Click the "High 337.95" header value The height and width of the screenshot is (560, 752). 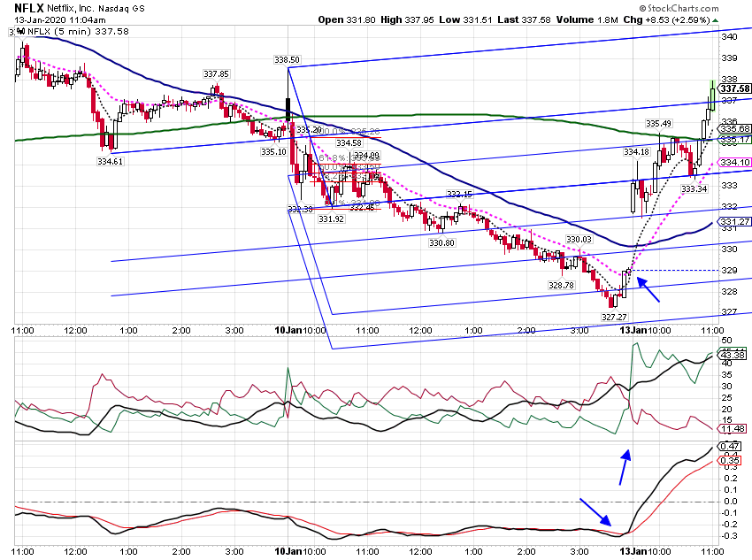(407, 19)
